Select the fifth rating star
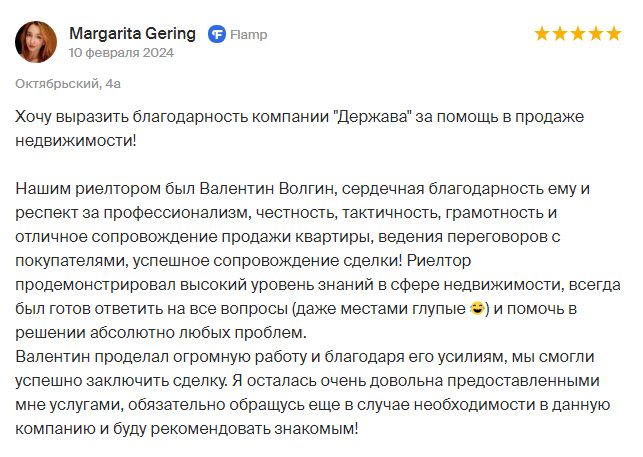The height and width of the screenshot is (457, 643). pos(614,34)
